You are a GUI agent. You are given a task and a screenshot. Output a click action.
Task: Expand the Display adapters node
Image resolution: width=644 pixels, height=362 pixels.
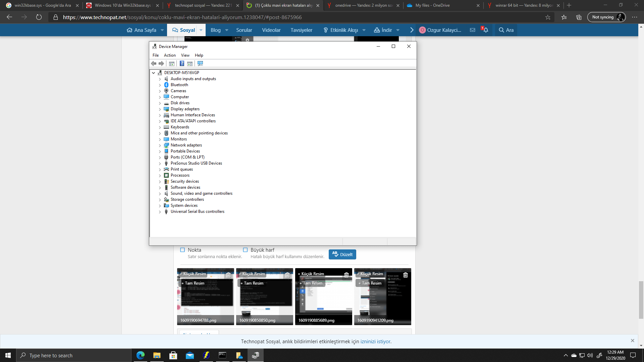[160, 109]
